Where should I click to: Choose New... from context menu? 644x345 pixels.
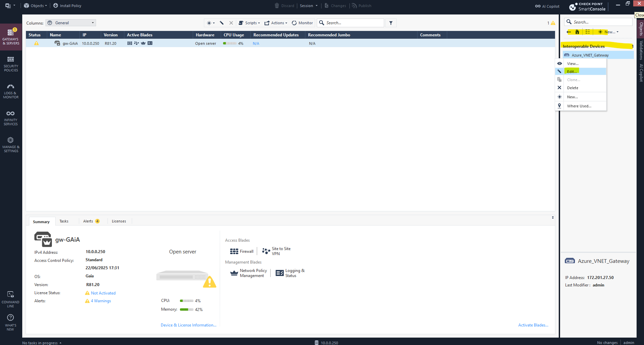[581, 97]
